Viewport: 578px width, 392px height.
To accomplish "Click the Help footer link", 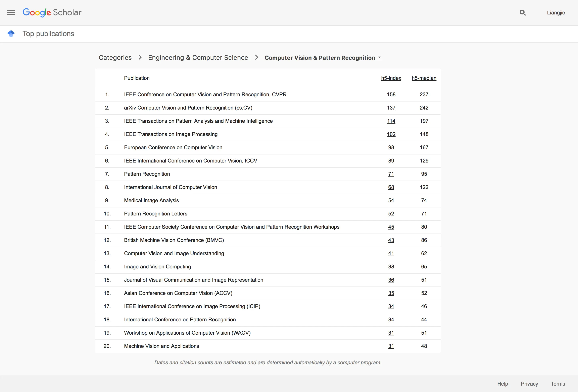I will [x=502, y=384].
